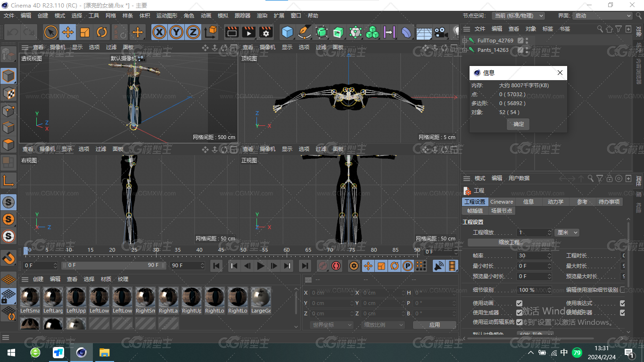
Task: Toggle the Parameter P keyframe button
Action: pyautogui.click(x=408, y=266)
